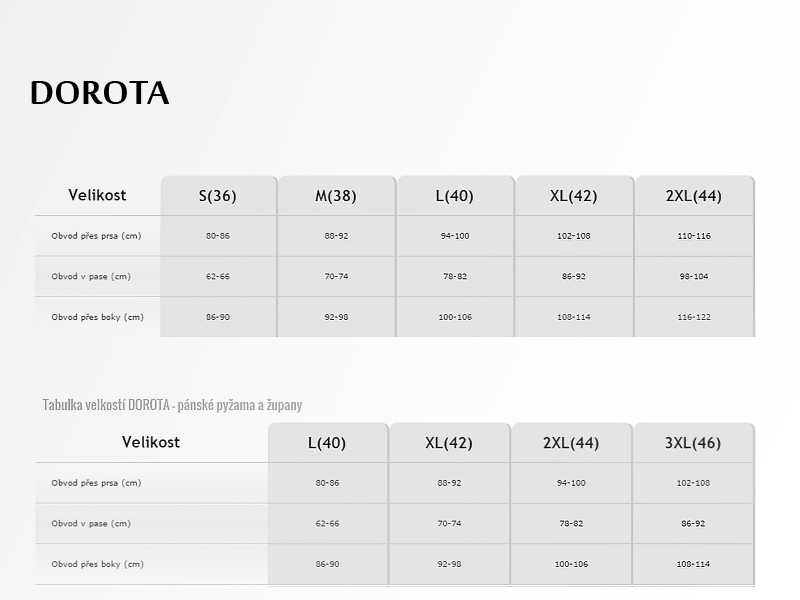The image size is (800, 600).
Task: Select the M(38) size column header
Action: click(336, 196)
